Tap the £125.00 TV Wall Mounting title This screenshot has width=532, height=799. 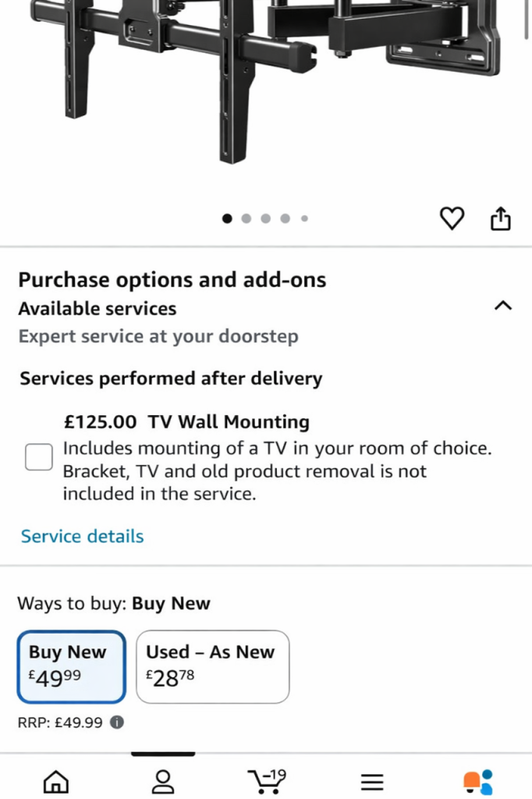click(186, 422)
